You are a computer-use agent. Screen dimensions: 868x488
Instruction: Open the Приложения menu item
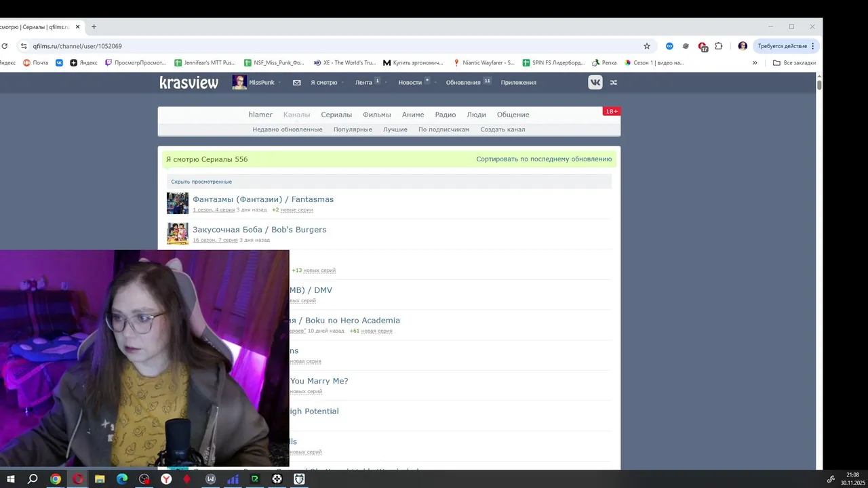click(519, 83)
